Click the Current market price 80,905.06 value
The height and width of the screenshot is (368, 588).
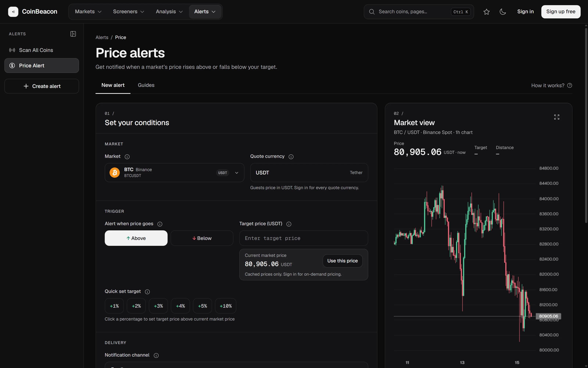(x=262, y=264)
